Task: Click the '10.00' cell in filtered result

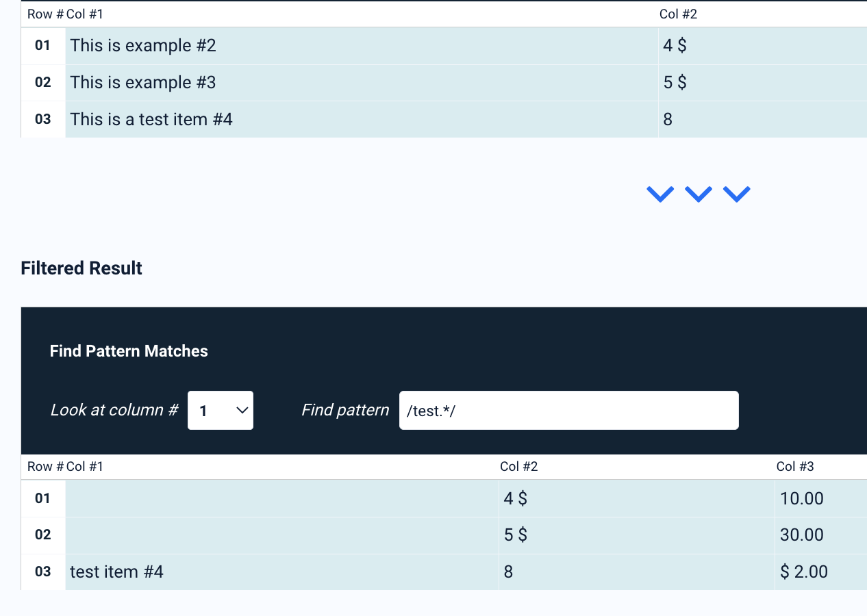Action: (x=821, y=498)
